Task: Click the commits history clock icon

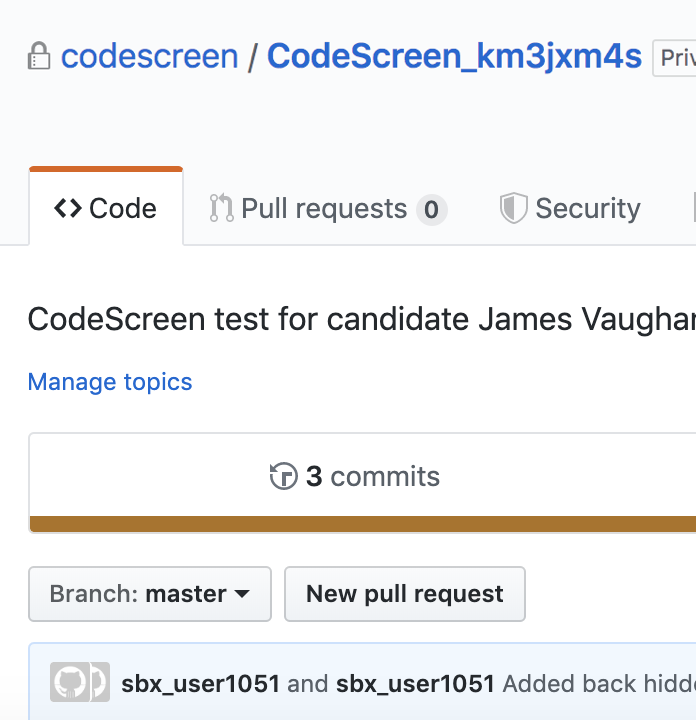Action: point(284,476)
